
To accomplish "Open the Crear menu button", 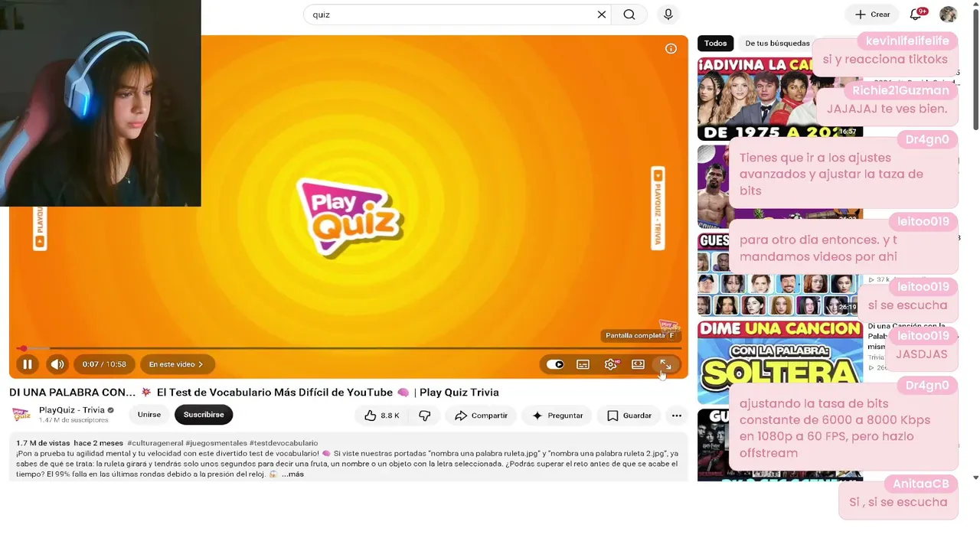I will [x=872, y=15].
